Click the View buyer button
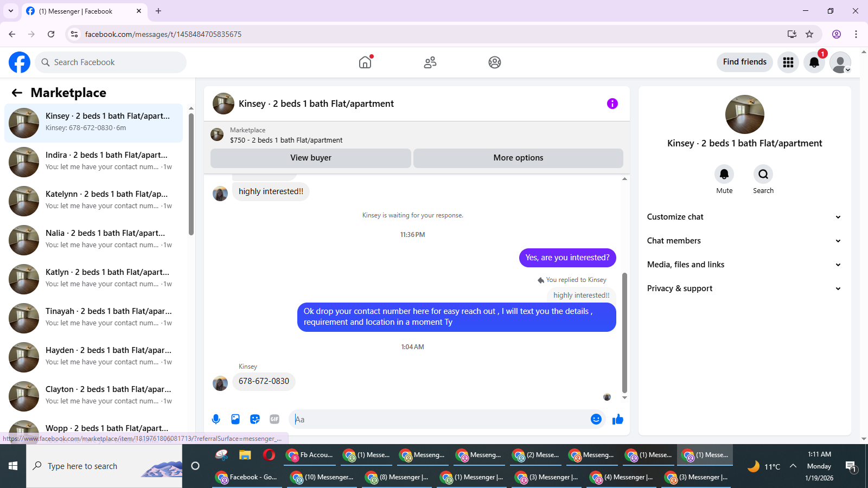 311,158
